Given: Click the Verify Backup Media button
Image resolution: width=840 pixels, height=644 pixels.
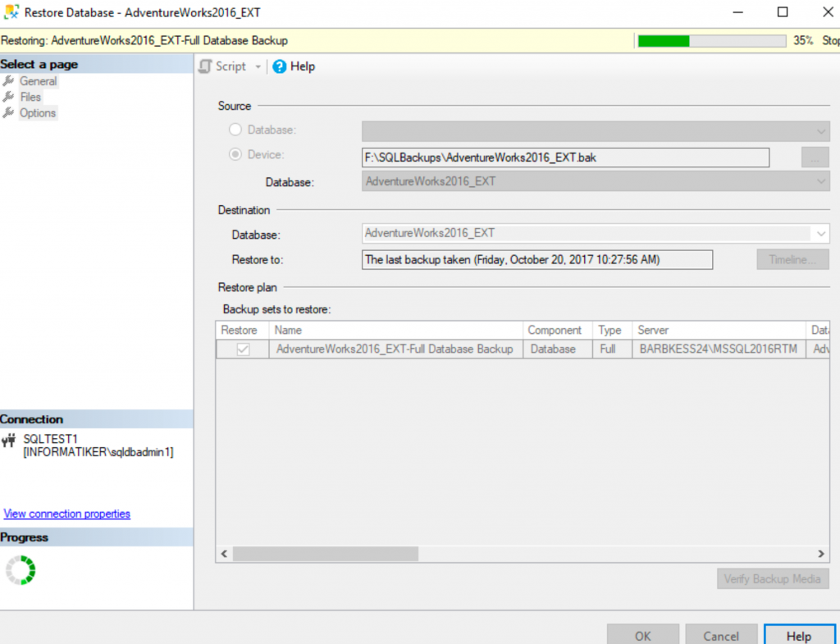Looking at the screenshot, I should point(773,578).
